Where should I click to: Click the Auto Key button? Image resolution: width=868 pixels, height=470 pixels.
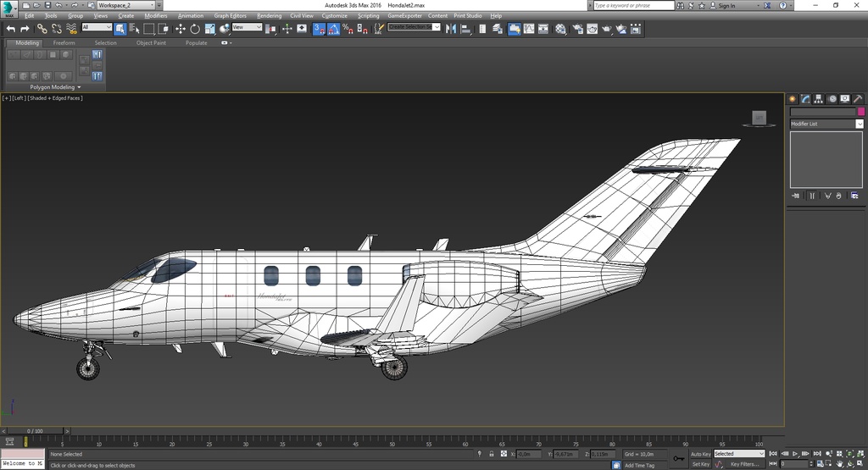700,454
